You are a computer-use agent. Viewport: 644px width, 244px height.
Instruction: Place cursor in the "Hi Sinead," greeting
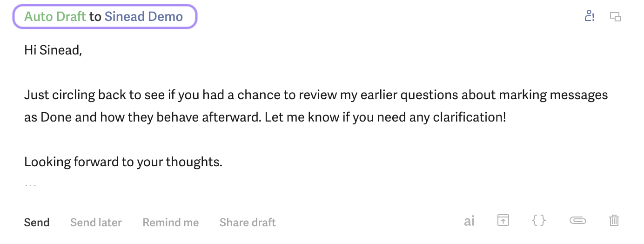53,50
